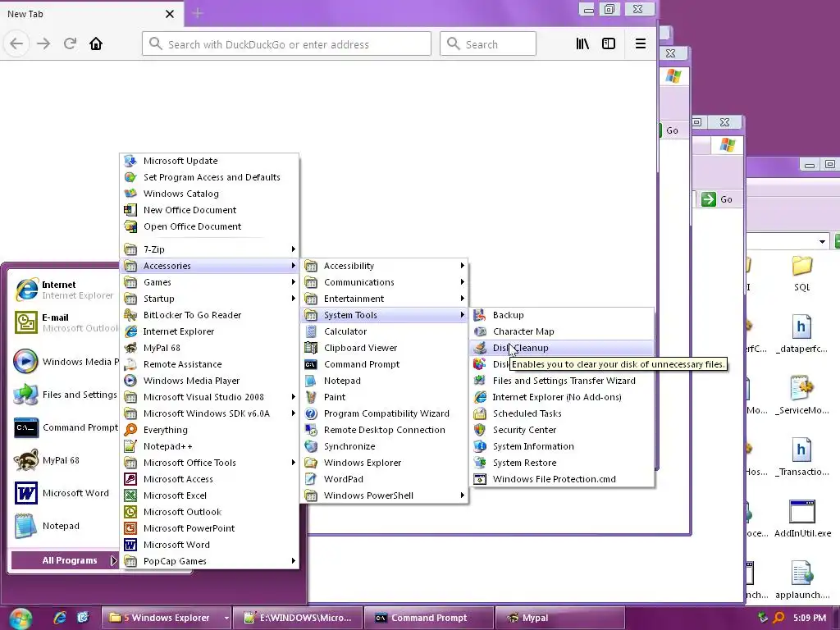
Task: Open Microsoft Access icon
Action: pos(130,479)
